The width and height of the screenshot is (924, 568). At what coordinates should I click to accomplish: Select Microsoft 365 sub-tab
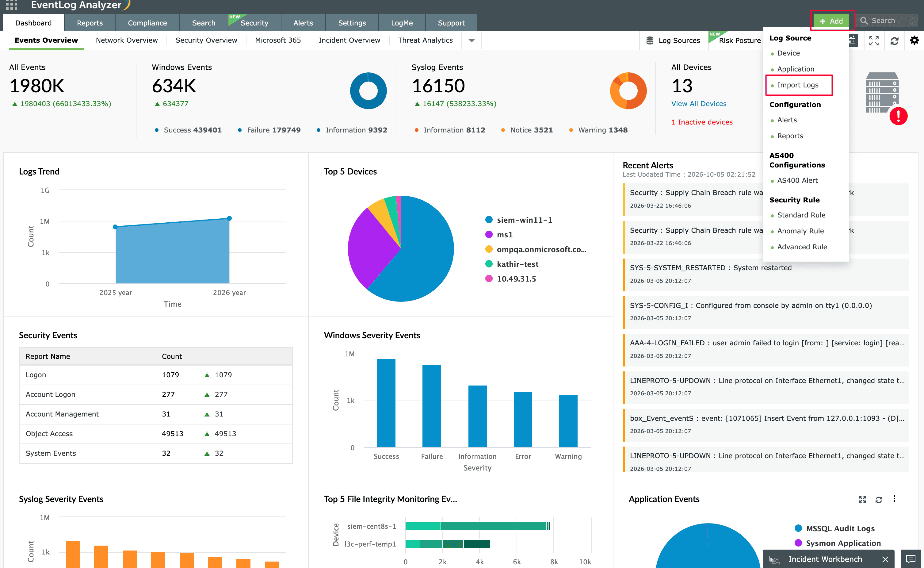point(278,40)
